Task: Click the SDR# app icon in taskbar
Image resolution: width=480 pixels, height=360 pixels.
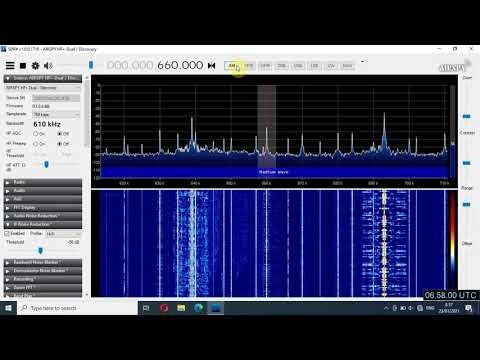Action: [216, 308]
